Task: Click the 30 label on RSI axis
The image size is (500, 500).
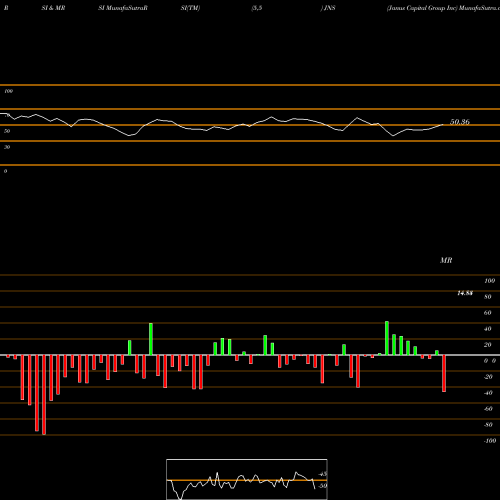Action: point(7,147)
